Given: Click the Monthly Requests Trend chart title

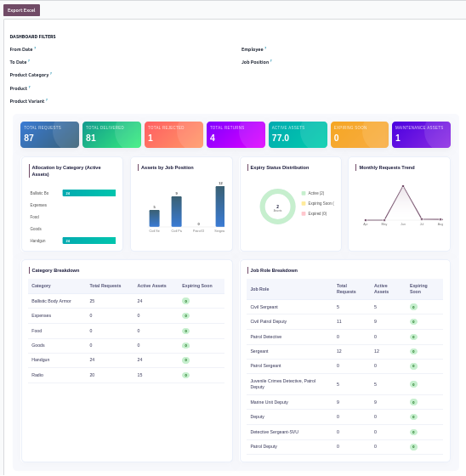Looking at the screenshot, I should pos(387,167).
